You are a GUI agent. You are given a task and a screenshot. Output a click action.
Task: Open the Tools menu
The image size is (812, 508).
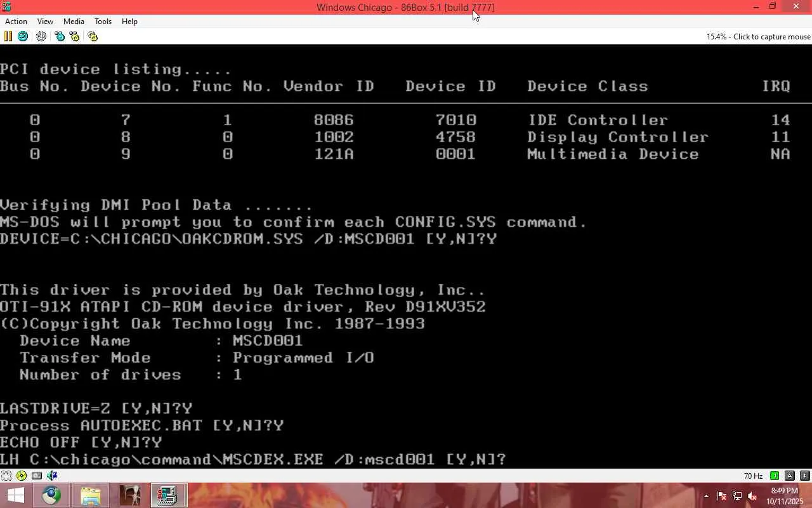[x=103, y=22]
